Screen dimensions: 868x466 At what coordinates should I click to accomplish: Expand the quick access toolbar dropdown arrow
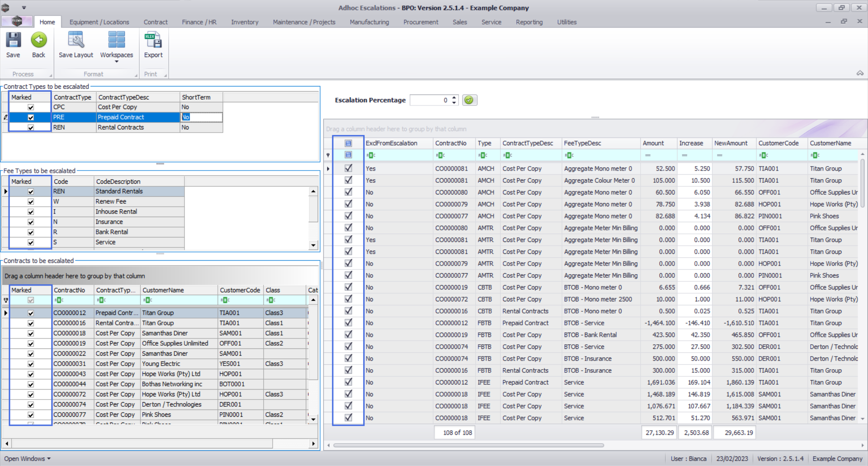tap(24, 8)
